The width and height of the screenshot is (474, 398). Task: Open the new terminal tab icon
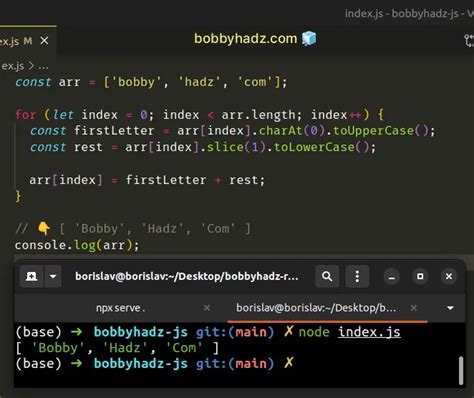(31, 276)
